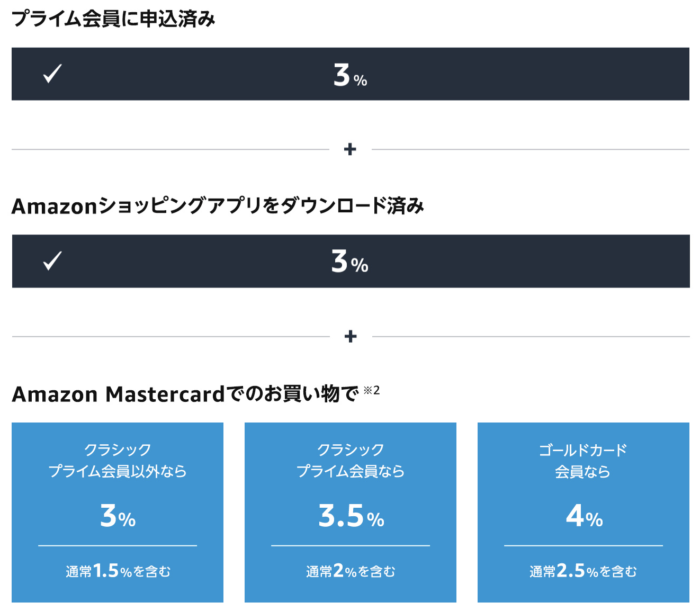Select the クラシック プライム会員以外なら label

(118, 461)
